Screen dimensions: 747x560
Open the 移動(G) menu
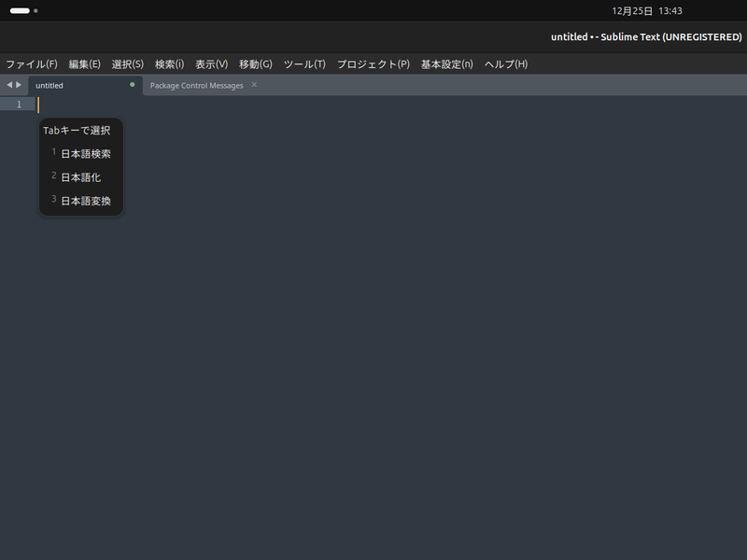(x=255, y=64)
